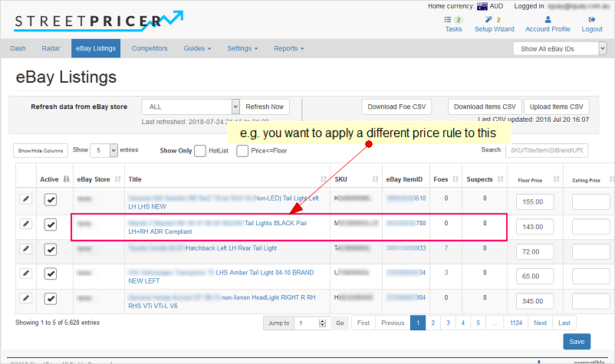Click pencil edit icon for 143.00 listing
Screen dimensions: 615x364
26,224
